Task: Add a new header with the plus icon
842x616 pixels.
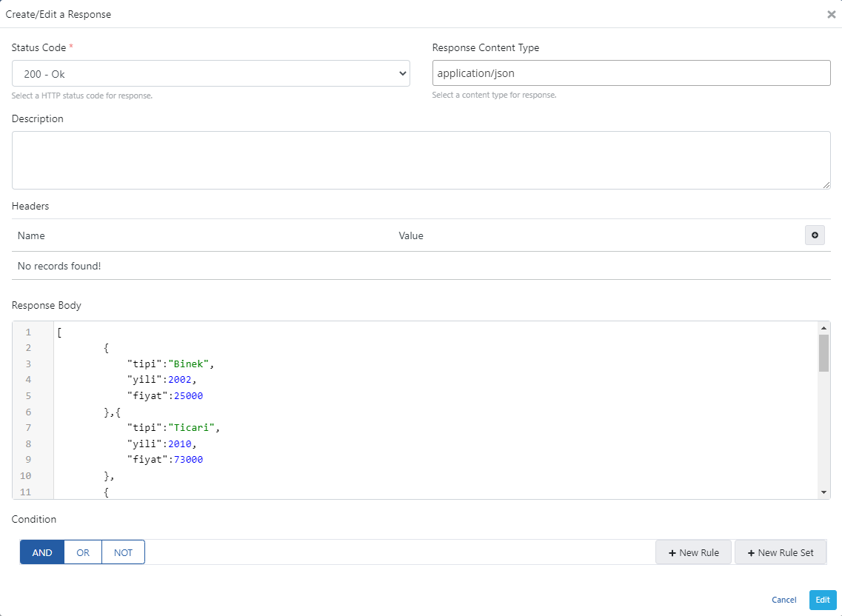Action: (815, 235)
